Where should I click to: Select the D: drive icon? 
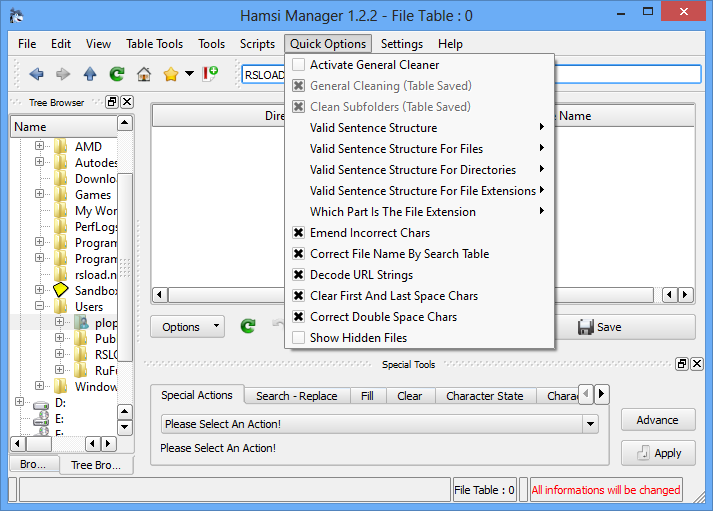click(41, 403)
